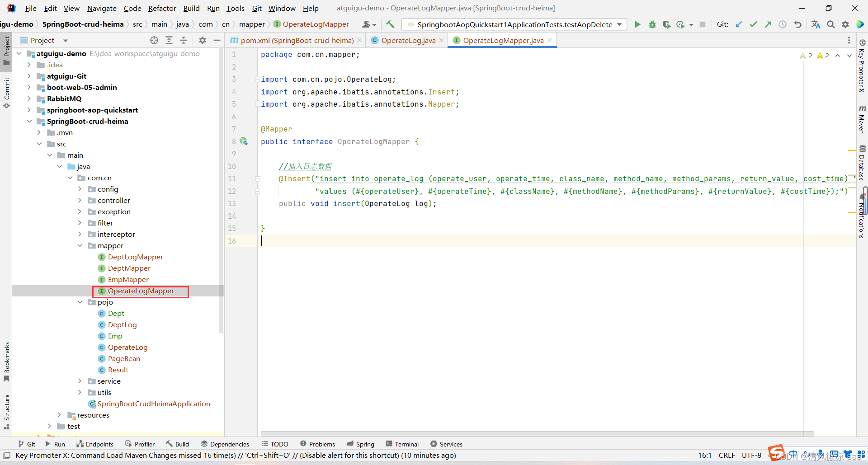Image resolution: width=868 pixels, height=465 pixels.
Task: Open Key Promoter X side panel
Action: coord(862,66)
